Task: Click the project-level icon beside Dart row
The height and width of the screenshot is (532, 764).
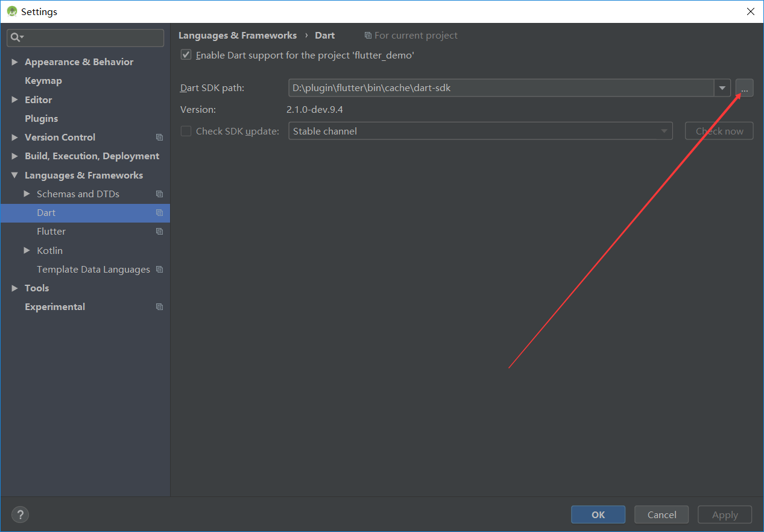Action: (x=159, y=213)
